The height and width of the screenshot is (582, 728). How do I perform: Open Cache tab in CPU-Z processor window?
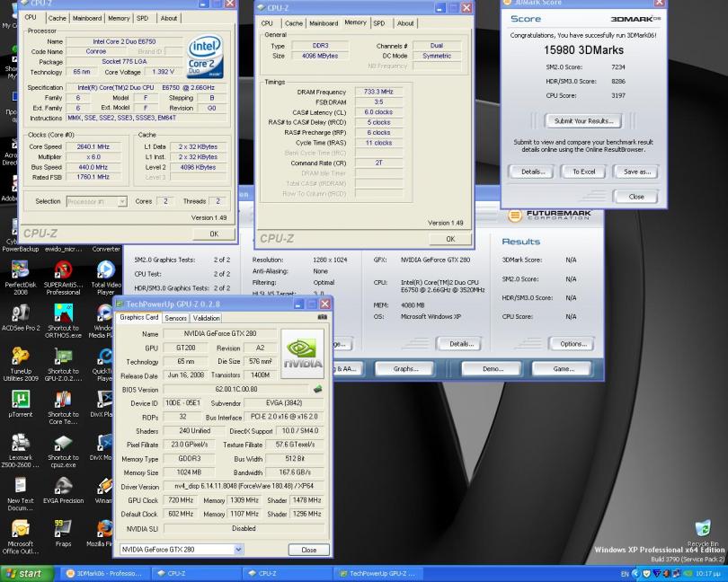coord(58,18)
